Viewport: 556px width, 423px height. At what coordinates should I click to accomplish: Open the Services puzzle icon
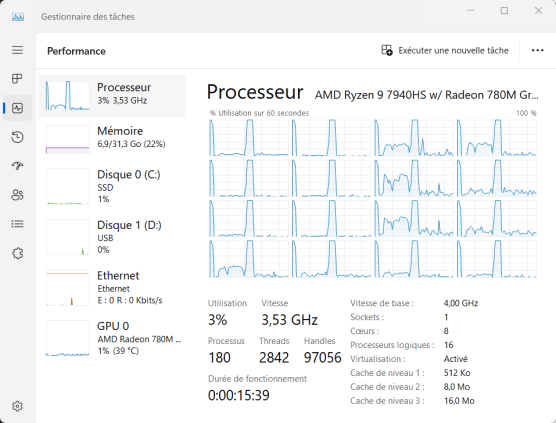[17, 253]
